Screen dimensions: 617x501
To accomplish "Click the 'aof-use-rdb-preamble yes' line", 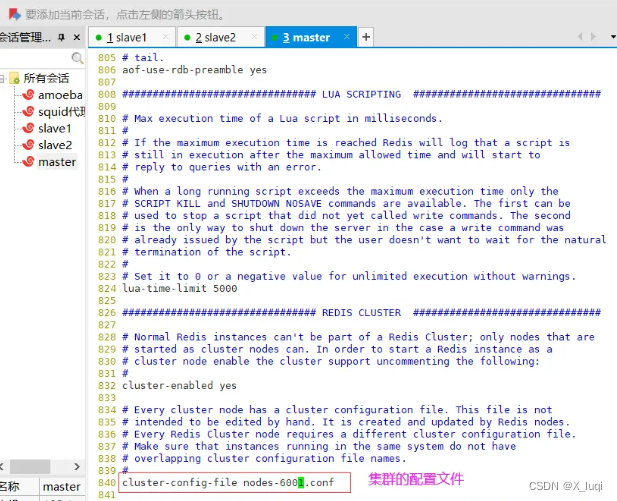I will tap(194, 70).
